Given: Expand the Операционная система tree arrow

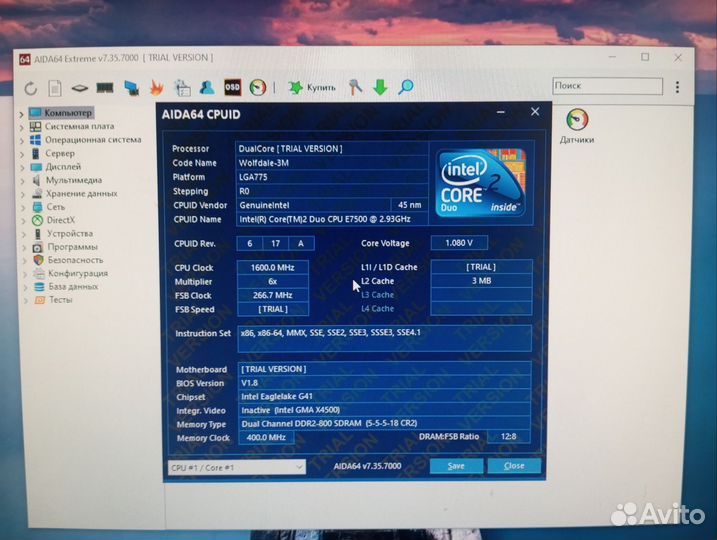Looking at the screenshot, I should pyautogui.click(x=22, y=141).
